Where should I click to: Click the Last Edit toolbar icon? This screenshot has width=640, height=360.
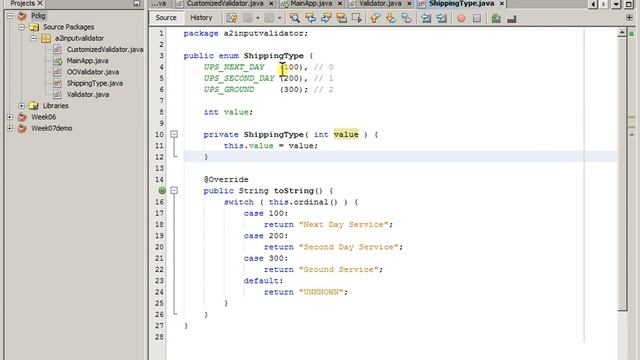point(231,18)
